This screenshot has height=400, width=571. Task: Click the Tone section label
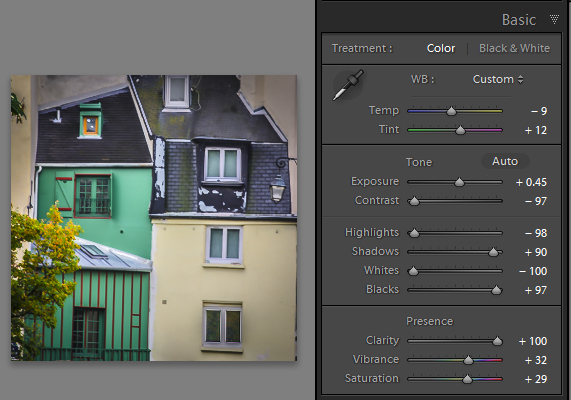[419, 162]
